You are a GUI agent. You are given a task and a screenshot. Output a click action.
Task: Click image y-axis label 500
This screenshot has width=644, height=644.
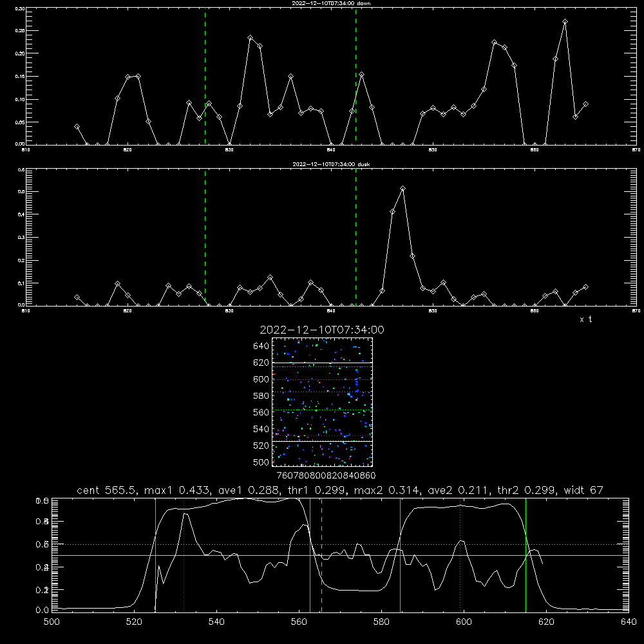coord(261,462)
